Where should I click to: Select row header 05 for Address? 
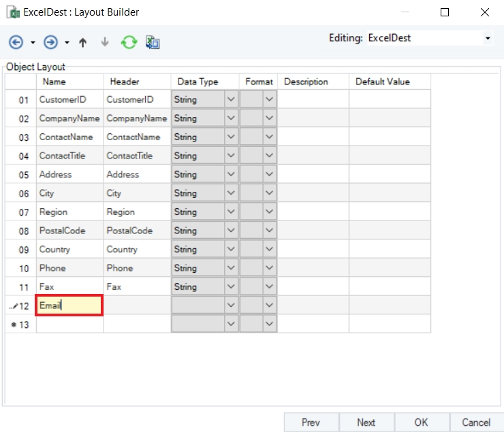pyautogui.click(x=24, y=175)
